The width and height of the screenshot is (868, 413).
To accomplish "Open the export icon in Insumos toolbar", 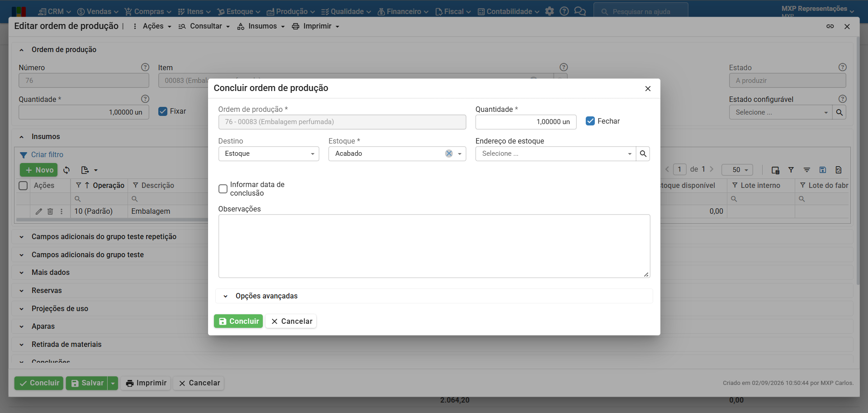I will (x=89, y=170).
